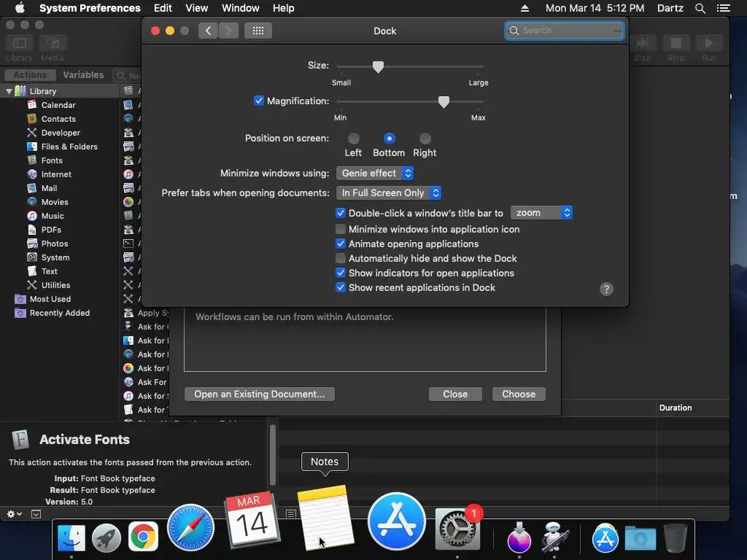Viewport: 747px width, 560px height.
Task: Click the Magnification slider
Action: pyautogui.click(x=410, y=101)
